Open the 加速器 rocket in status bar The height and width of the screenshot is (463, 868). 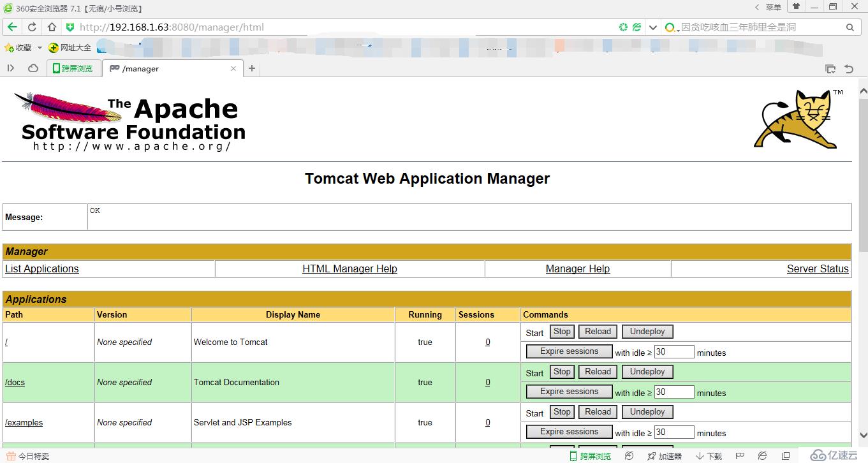(664, 457)
